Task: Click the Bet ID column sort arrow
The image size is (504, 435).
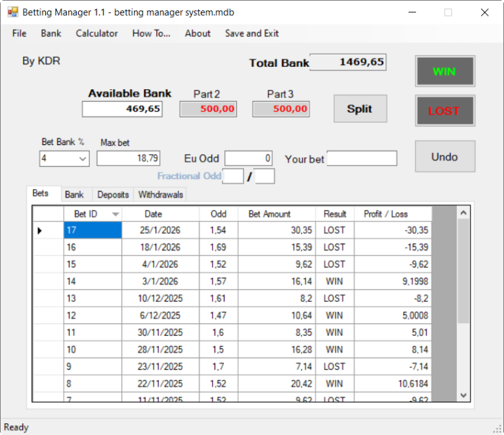Action: (115, 214)
